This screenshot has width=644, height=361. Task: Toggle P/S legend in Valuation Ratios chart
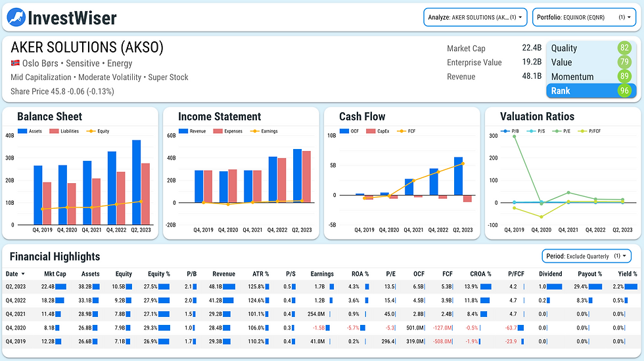click(536, 131)
